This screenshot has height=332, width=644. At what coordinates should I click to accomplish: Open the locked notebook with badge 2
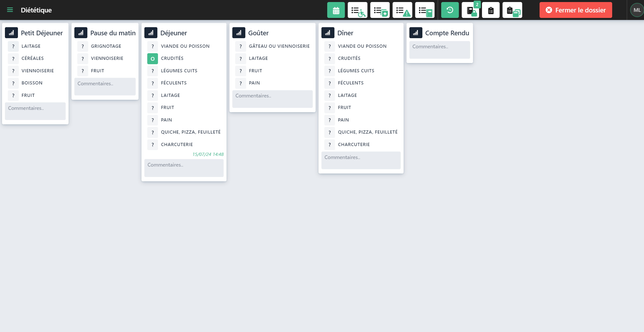(470, 11)
